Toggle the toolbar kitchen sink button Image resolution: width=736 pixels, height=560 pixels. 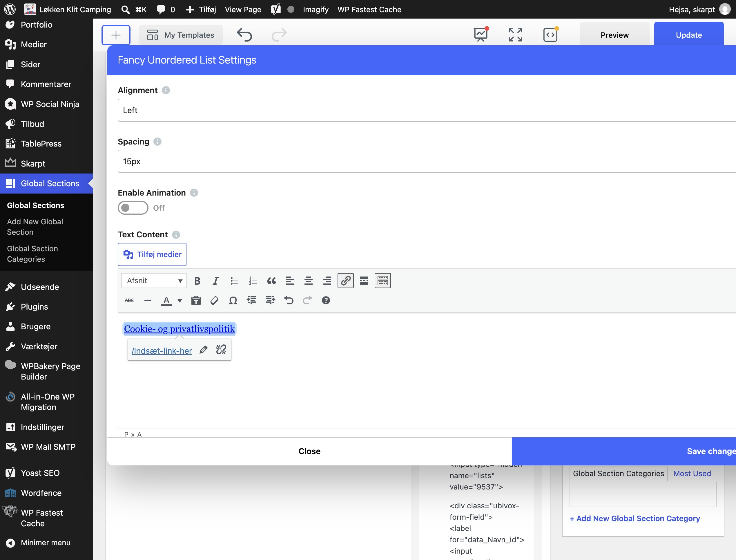(x=382, y=281)
